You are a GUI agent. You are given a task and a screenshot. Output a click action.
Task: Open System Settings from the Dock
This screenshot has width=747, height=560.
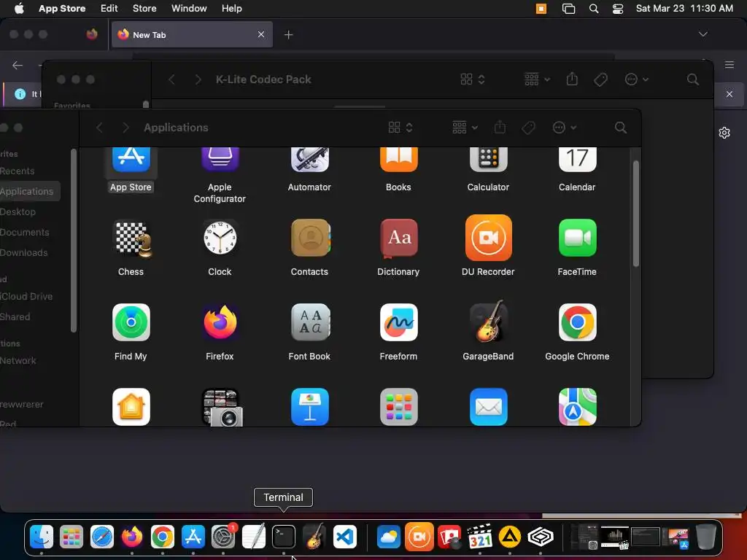point(223,537)
